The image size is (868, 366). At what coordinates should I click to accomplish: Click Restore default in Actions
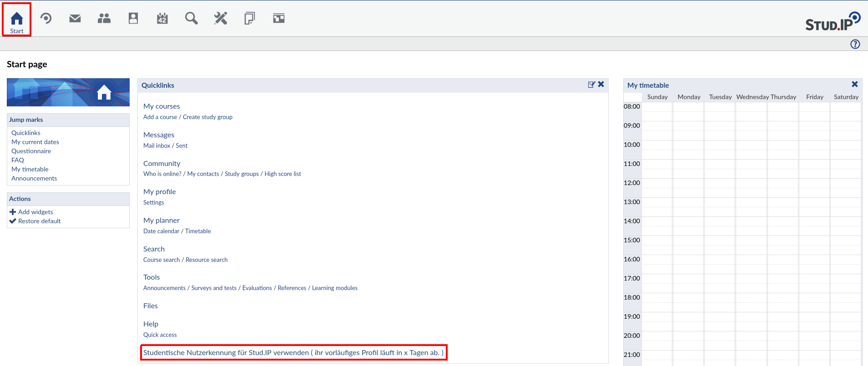click(39, 221)
